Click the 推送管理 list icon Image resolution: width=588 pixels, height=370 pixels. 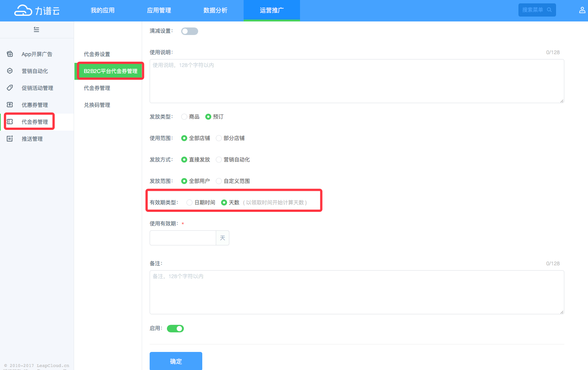pyautogui.click(x=10, y=139)
